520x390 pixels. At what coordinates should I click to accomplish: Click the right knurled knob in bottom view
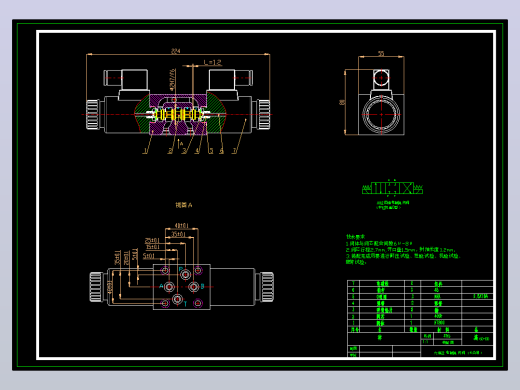point(267,287)
